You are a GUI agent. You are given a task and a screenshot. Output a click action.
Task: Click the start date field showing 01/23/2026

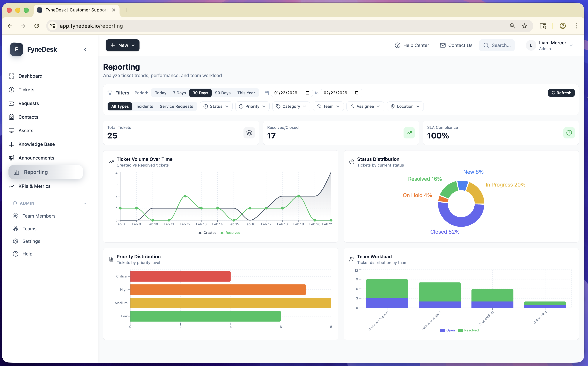(288, 93)
